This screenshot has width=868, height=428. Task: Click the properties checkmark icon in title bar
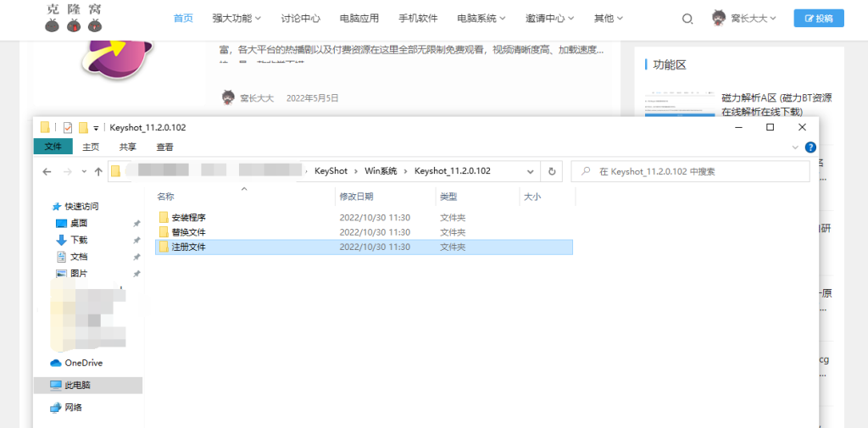point(68,128)
